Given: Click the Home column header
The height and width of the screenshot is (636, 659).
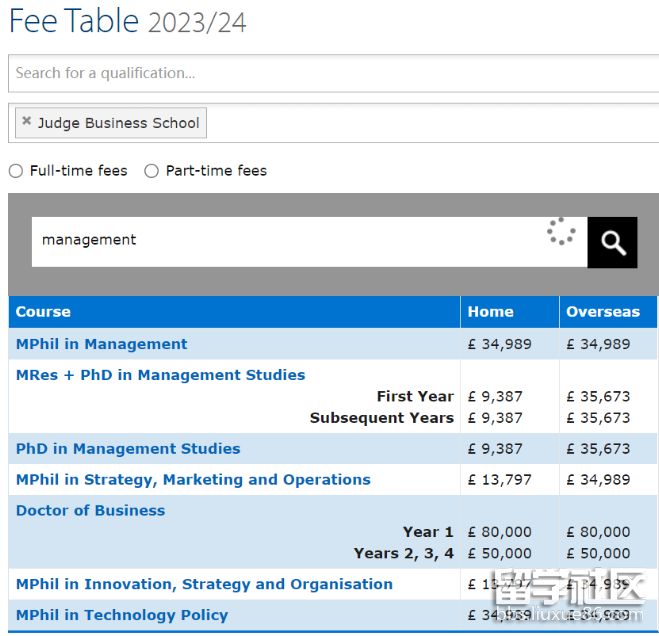Looking at the screenshot, I should coord(490,312).
